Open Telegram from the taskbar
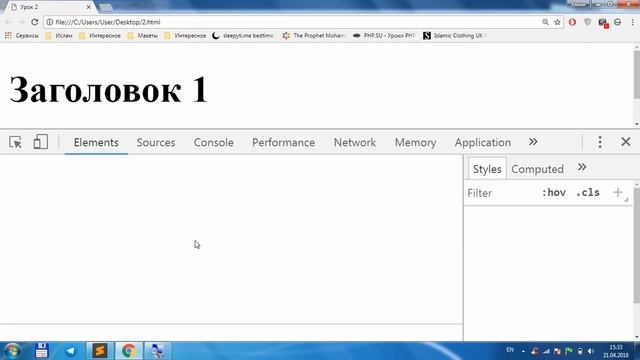 tap(70, 351)
